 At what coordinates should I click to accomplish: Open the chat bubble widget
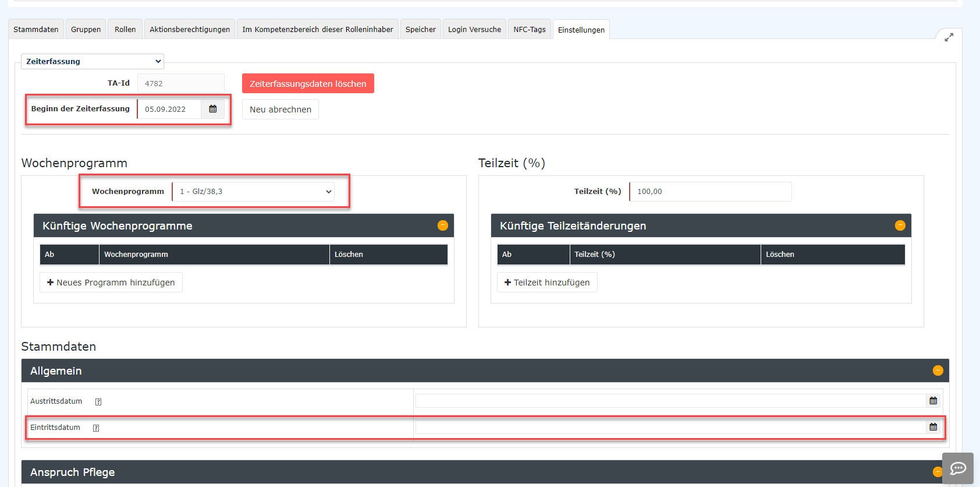958,468
